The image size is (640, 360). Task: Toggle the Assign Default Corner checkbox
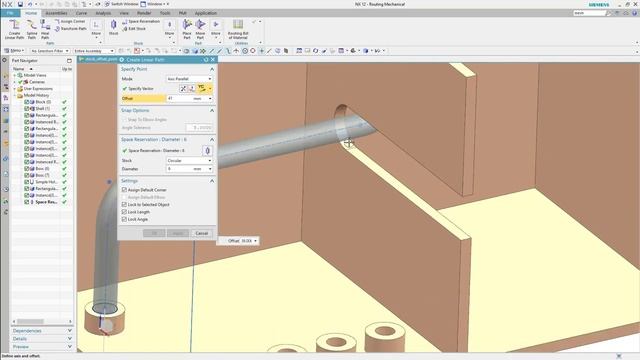[124, 190]
